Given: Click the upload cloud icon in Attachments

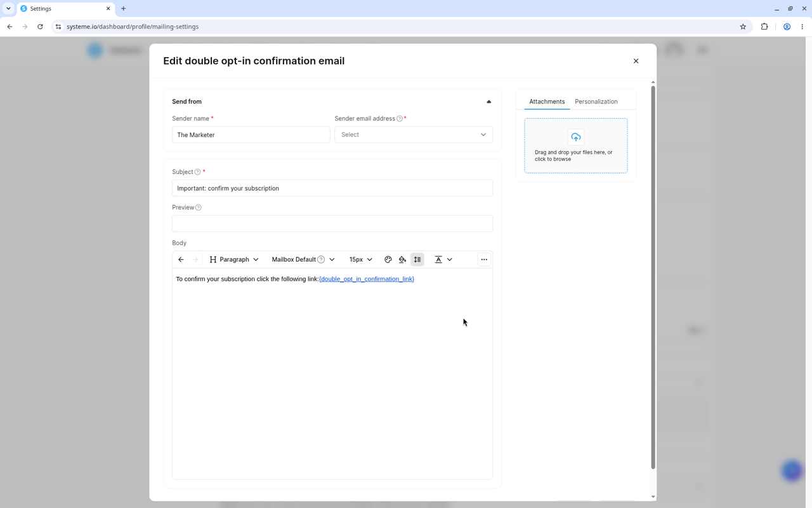Looking at the screenshot, I should [576, 137].
